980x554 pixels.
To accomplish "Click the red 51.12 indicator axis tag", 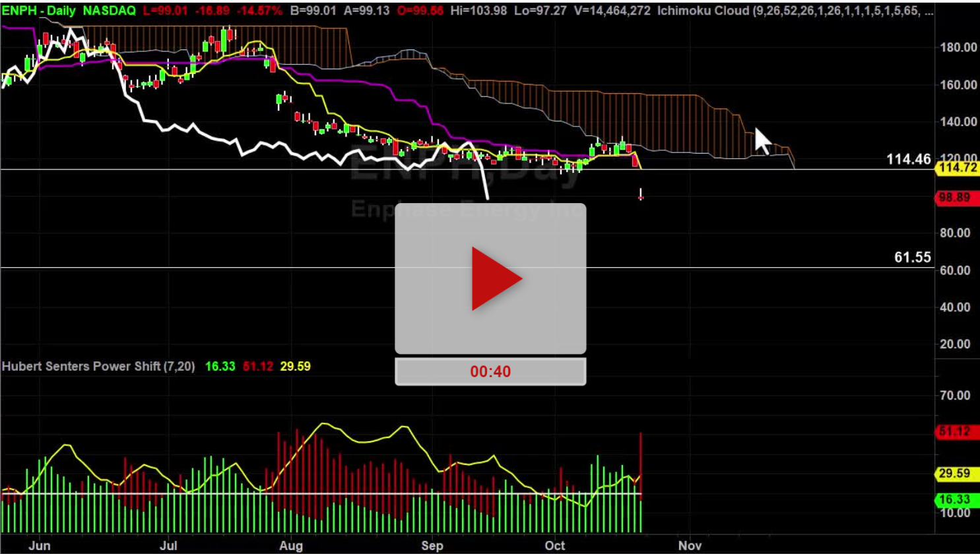I will (958, 431).
